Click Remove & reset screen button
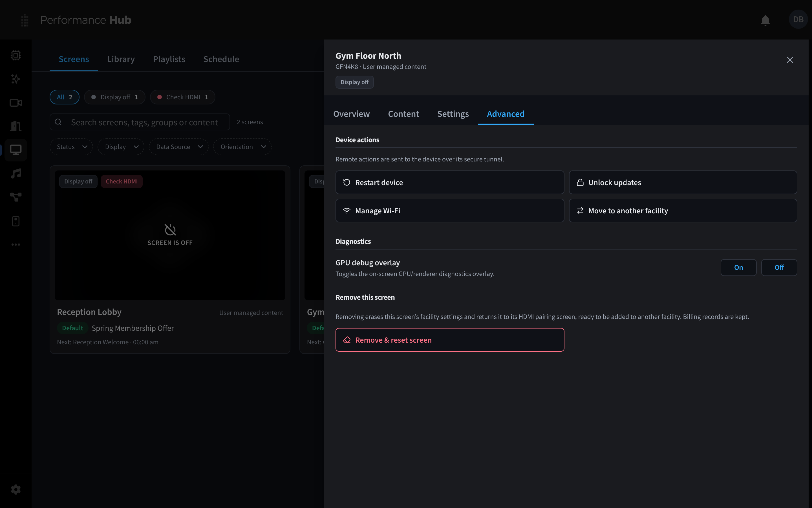The width and height of the screenshot is (812, 508). [450, 340]
